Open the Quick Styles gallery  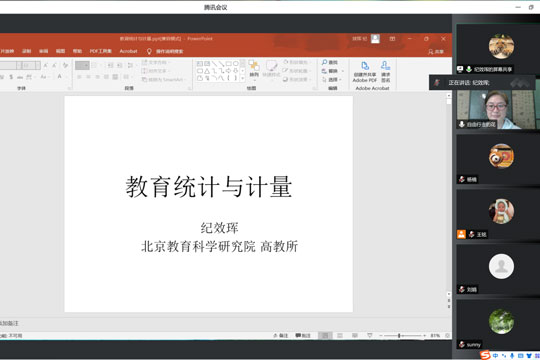pos(271,69)
